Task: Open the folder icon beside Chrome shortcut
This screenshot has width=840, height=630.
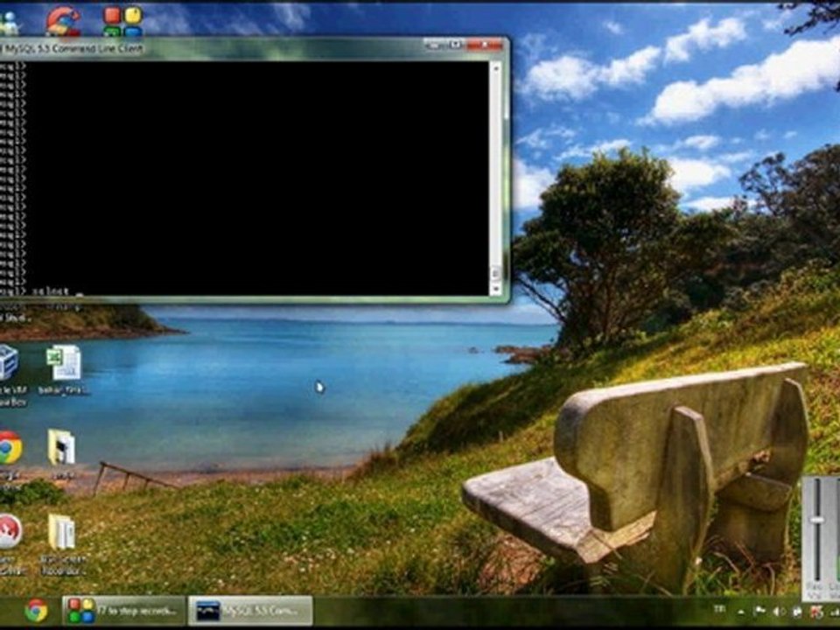Action: click(x=61, y=447)
